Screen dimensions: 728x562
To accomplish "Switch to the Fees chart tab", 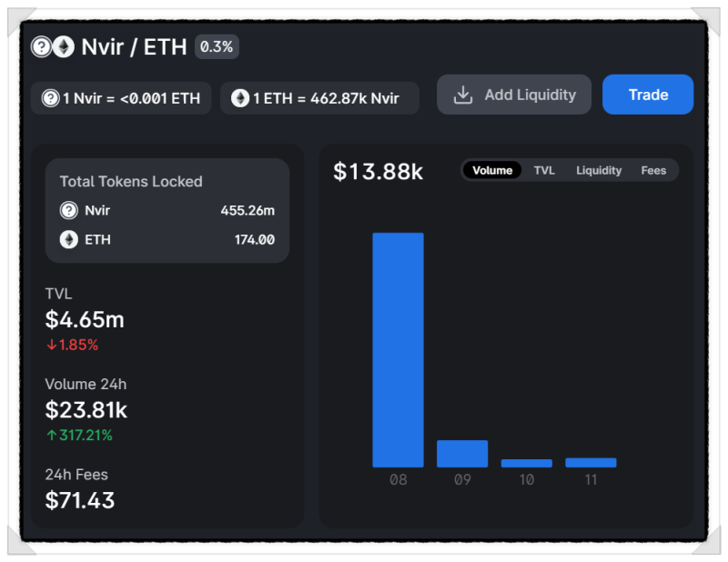I will tap(653, 170).
